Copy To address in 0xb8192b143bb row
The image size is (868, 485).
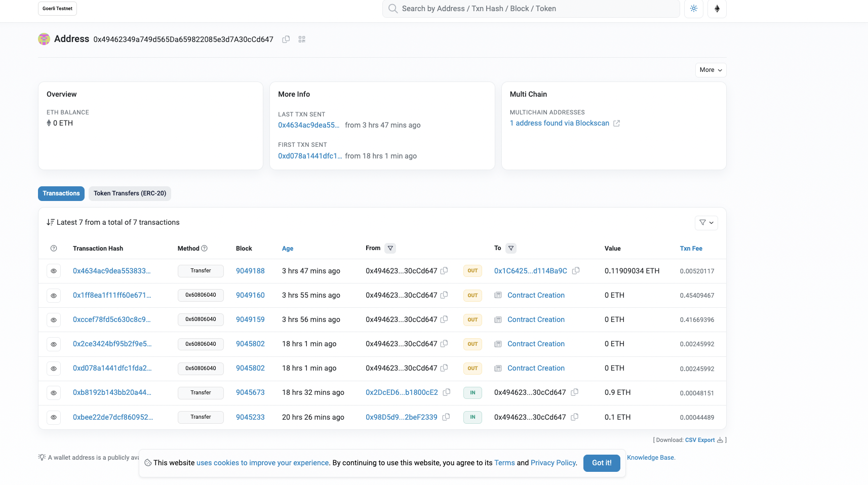(575, 392)
